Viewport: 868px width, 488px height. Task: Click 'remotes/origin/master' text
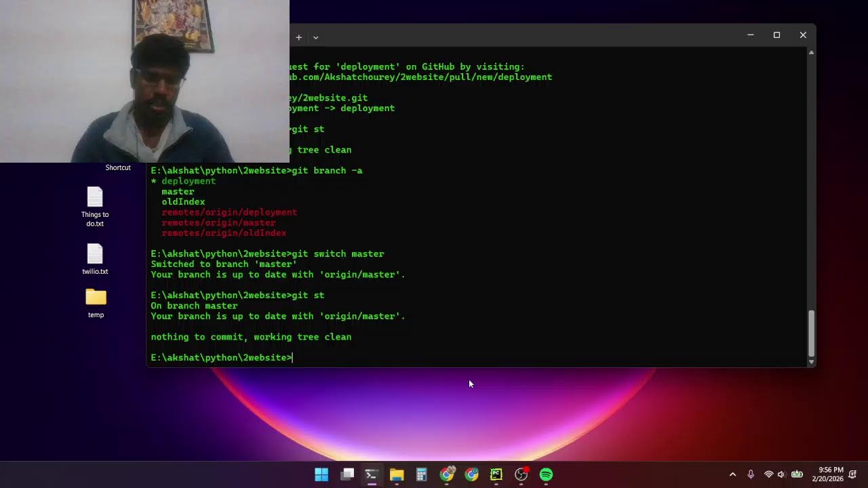click(x=218, y=222)
